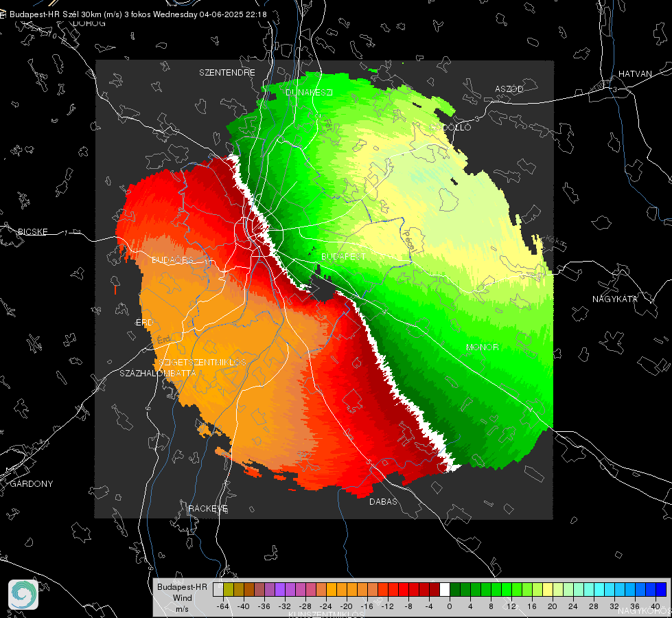The height and width of the screenshot is (618, 672).
Task: Click the ASZOD city label
Action: 509,89
